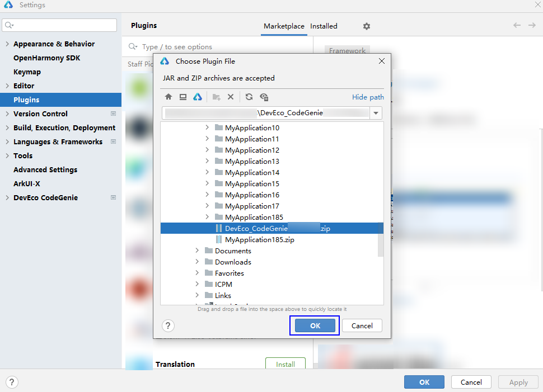Click the Framework tag label
This screenshot has width=543, height=392.
click(x=347, y=50)
